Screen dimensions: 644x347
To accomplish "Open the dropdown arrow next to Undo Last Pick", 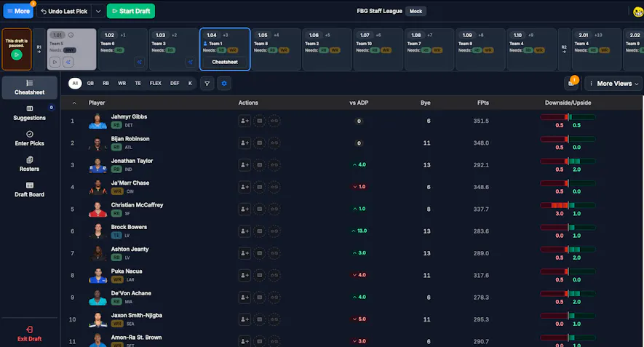I will point(98,11).
